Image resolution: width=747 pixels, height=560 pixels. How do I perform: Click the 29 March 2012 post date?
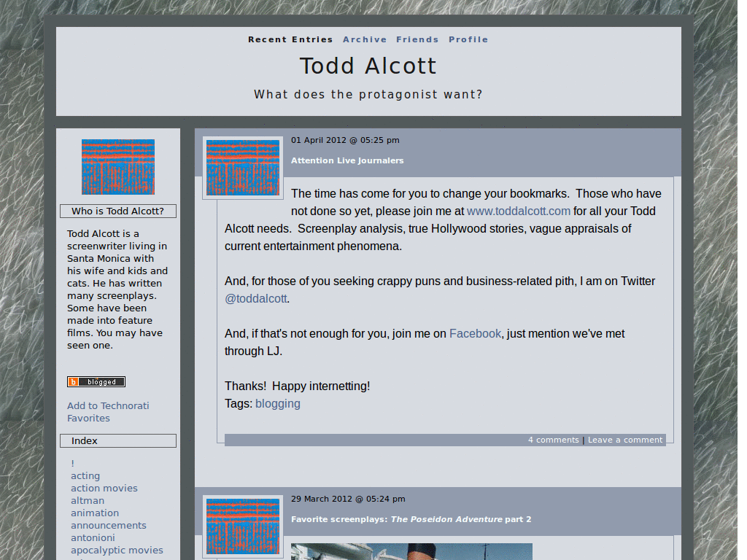point(348,499)
